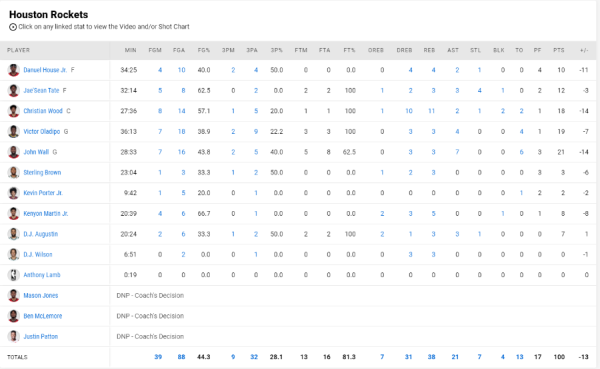Click Danuel House Jr. headshot avatar
The width and height of the screenshot is (600, 369).
13,70
